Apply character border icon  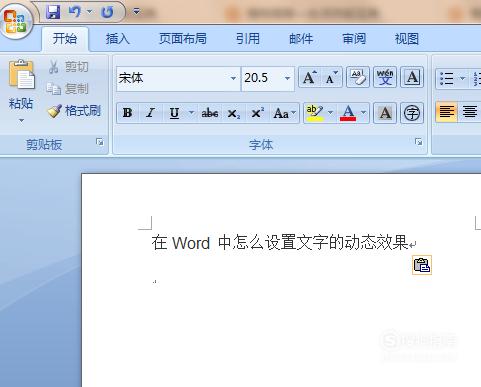[412, 77]
